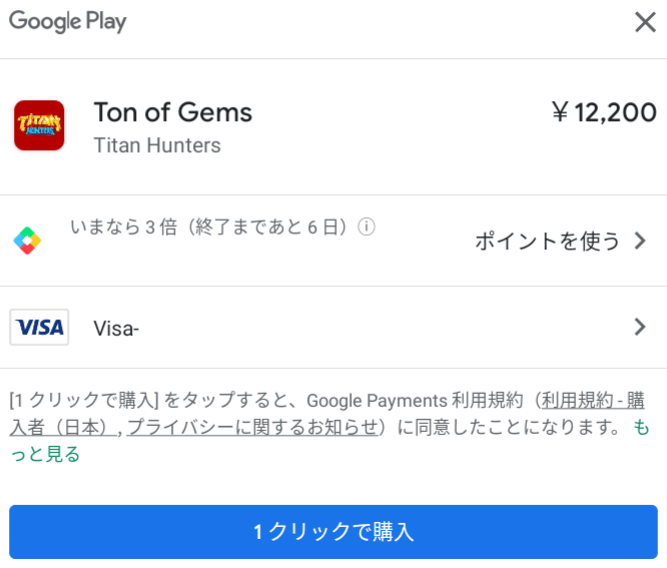Image resolution: width=667 pixels, height=568 pixels.
Task: Click the Google Play logo header
Action: click(x=68, y=21)
